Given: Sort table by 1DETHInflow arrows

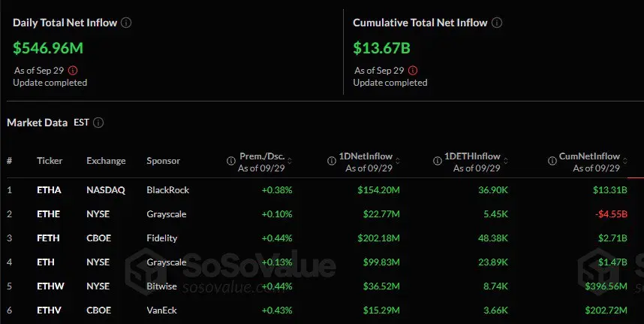Looking at the screenshot, I should [x=505, y=161].
